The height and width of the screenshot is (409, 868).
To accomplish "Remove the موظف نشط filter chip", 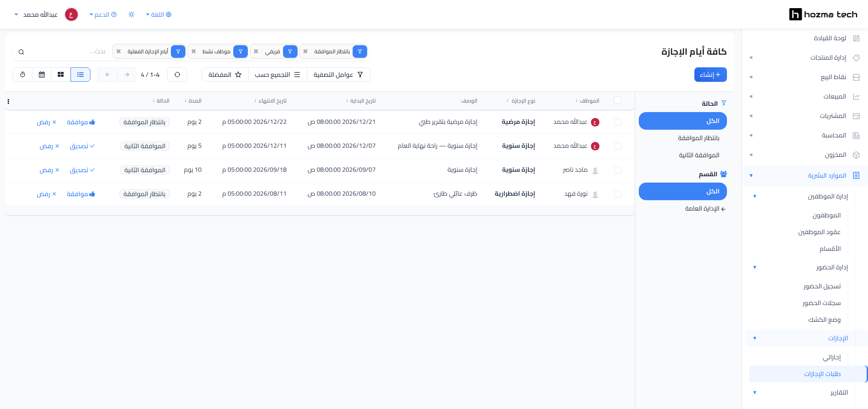I will 193,52.
